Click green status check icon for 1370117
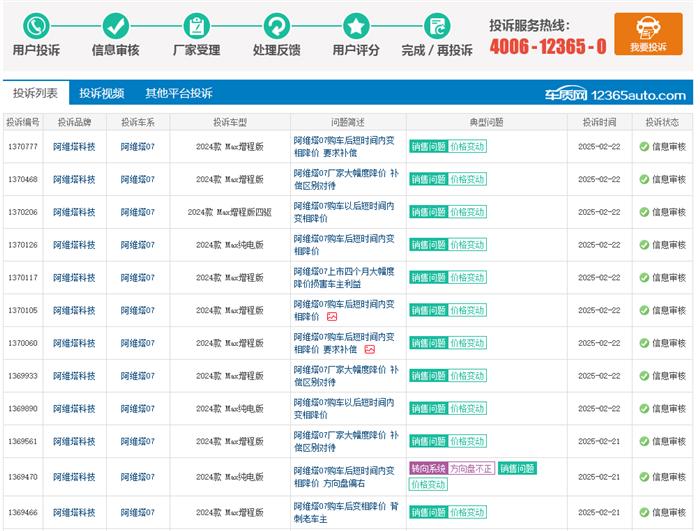 (644, 277)
